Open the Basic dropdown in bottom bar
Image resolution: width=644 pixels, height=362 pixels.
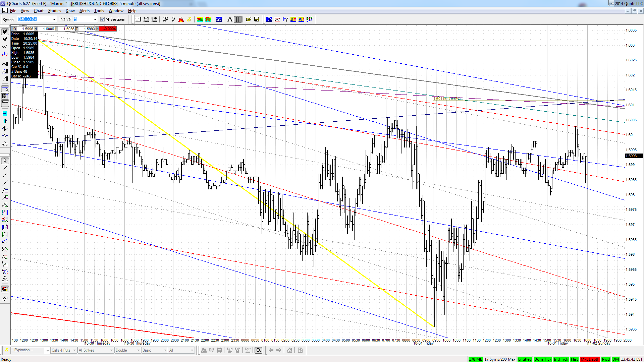[154, 350]
